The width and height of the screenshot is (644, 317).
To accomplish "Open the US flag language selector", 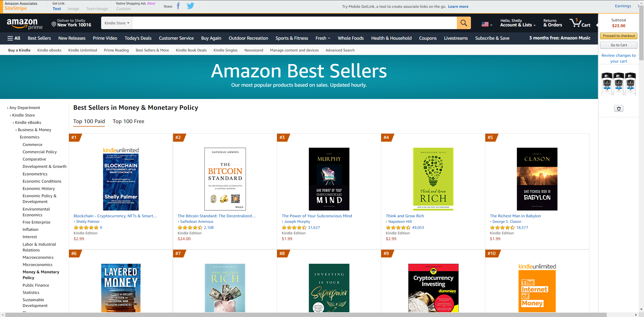I will [487, 24].
